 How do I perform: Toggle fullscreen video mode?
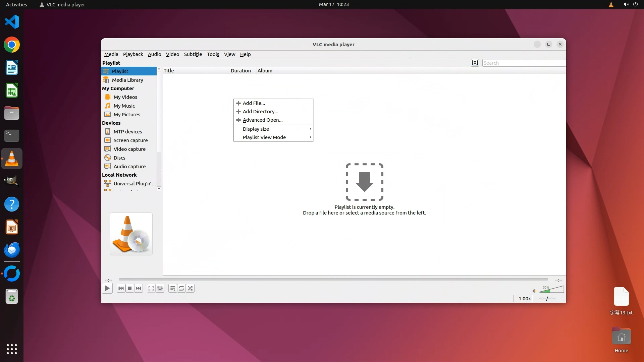coord(151,288)
